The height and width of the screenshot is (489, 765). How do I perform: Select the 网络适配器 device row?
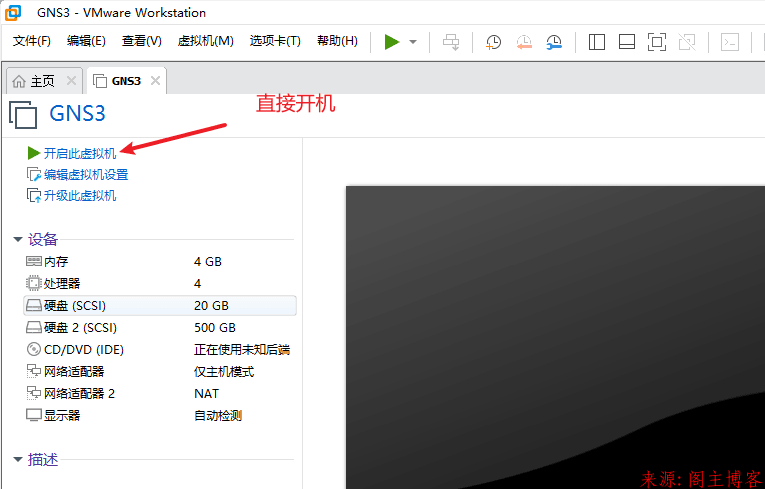tap(160, 371)
